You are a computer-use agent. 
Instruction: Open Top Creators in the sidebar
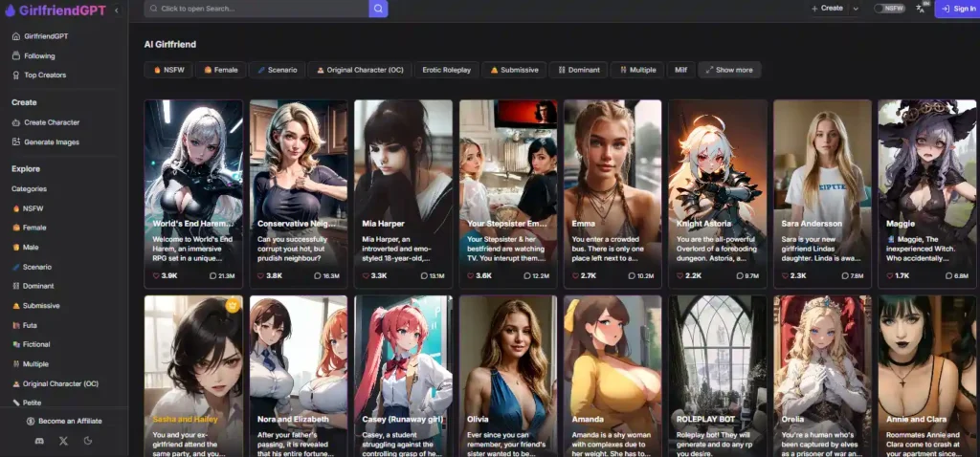tap(38, 75)
